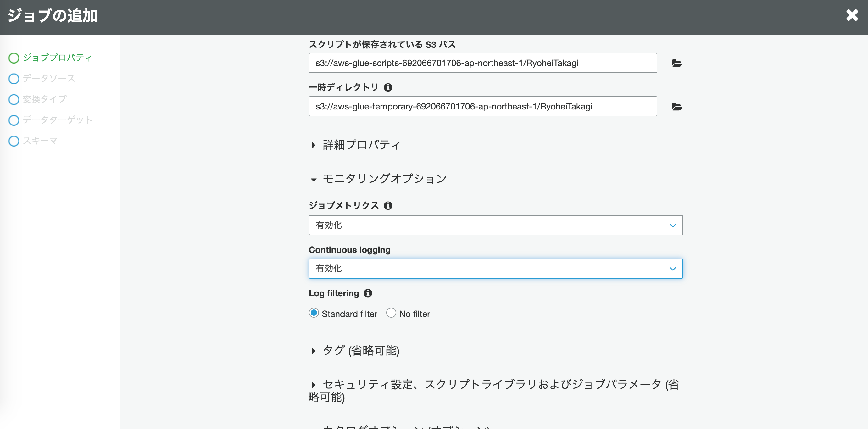Go to the データソース step
The width and height of the screenshot is (868, 429).
(x=49, y=79)
